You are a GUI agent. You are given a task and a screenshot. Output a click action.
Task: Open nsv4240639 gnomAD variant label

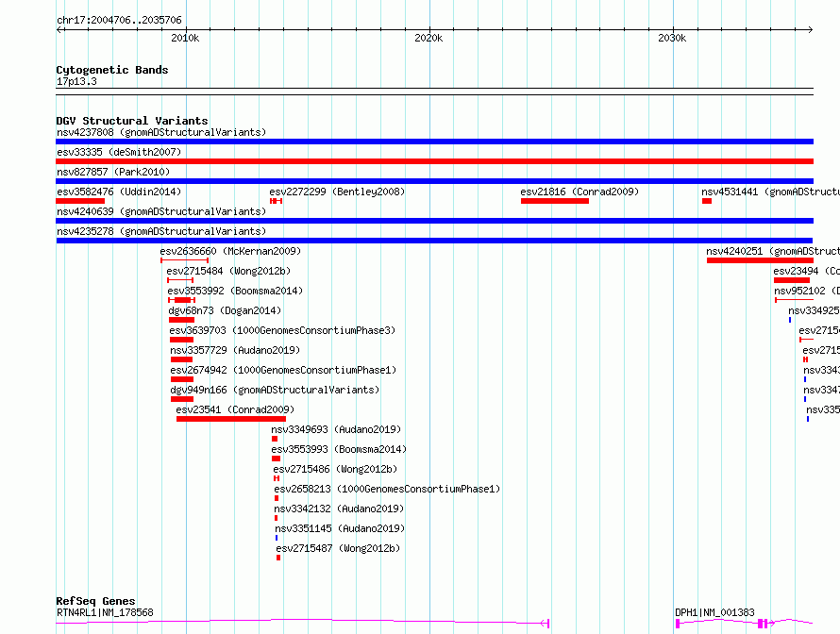tap(161, 211)
